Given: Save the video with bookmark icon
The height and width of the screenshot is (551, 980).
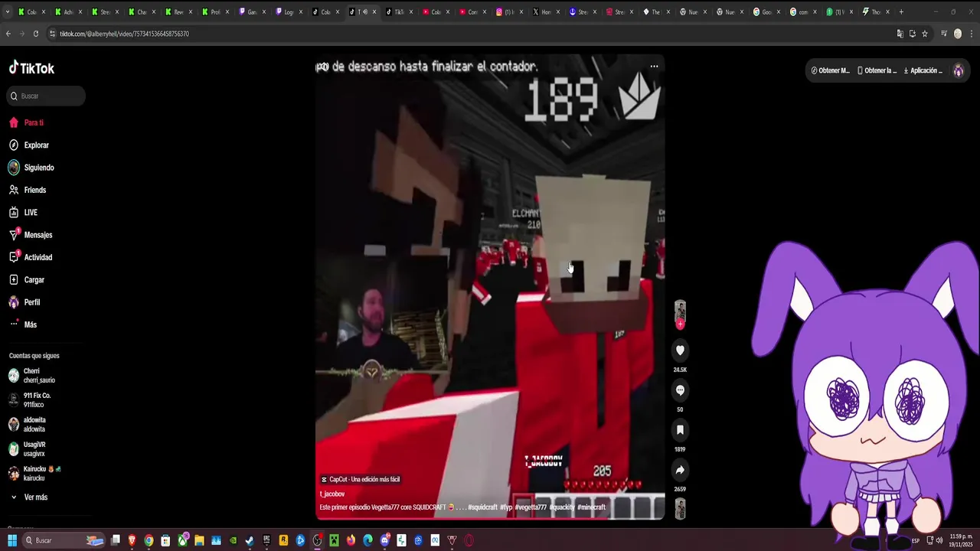Looking at the screenshot, I should coord(680,430).
